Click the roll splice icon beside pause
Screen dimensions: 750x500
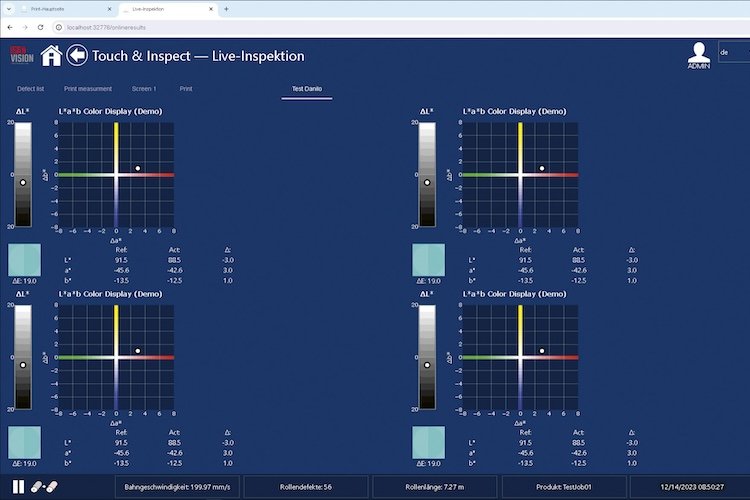point(46,486)
